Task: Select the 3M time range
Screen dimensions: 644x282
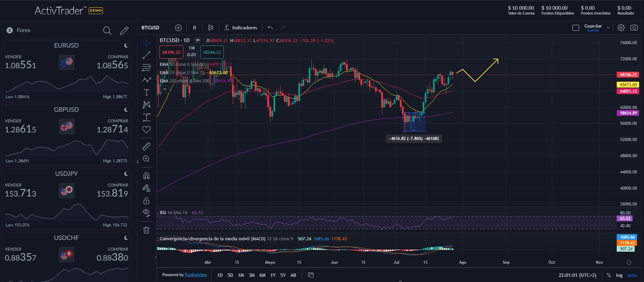Action: pos(252,275)
